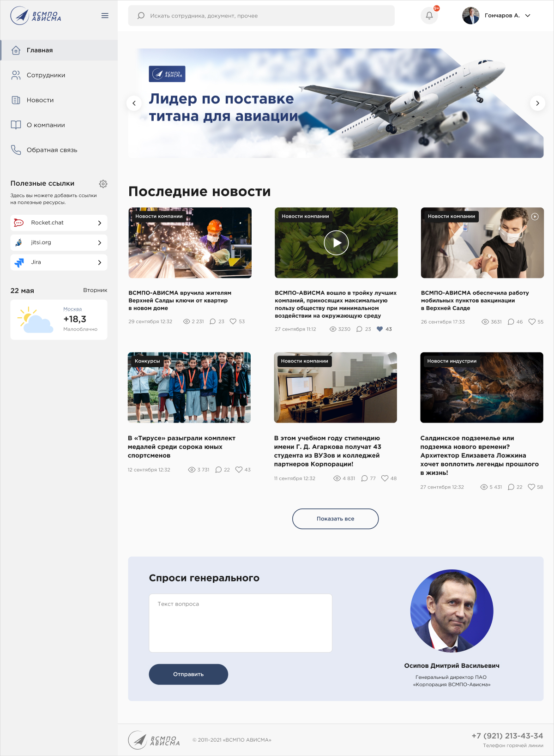This screenshot has width=554, height=756.
Task: Open comments on the apartment keys article
Action: 212,321
